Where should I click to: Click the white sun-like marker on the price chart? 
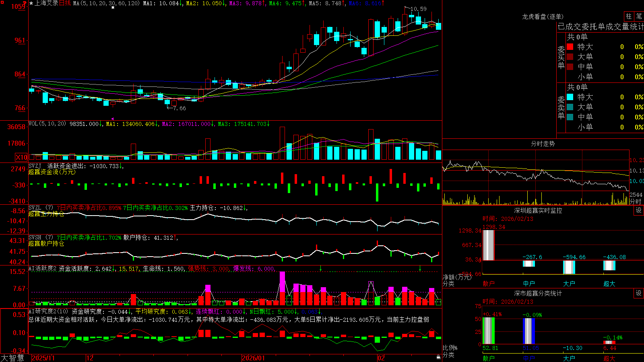click(x=113, y=7)
